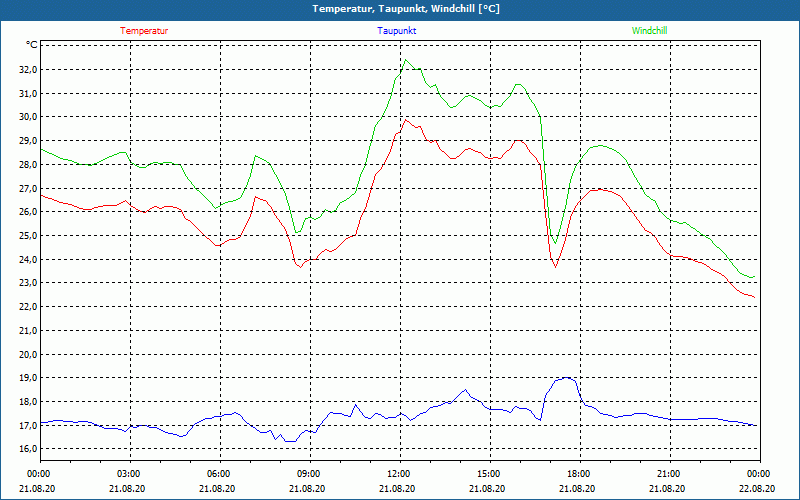Screen dimensions: 800x500
Task: Click the 22.08.20 date label
Action: (x=757, y=488)
